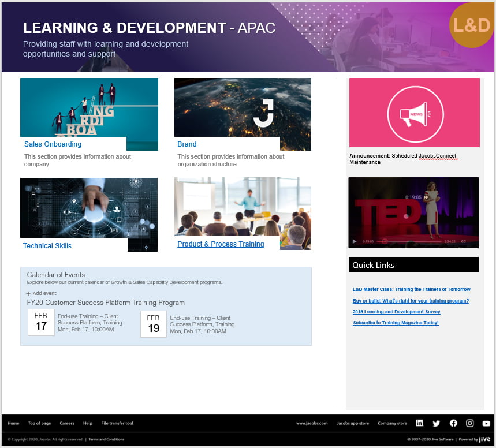Screen dimensions: 496x448
Task: Open Company store footer link
Action: 392,423
